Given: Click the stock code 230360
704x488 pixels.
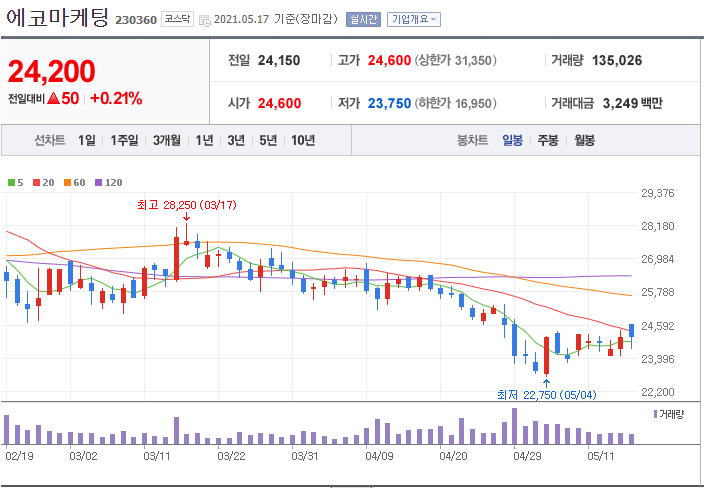Looking at the screenshot, I should tap(136, 20).
